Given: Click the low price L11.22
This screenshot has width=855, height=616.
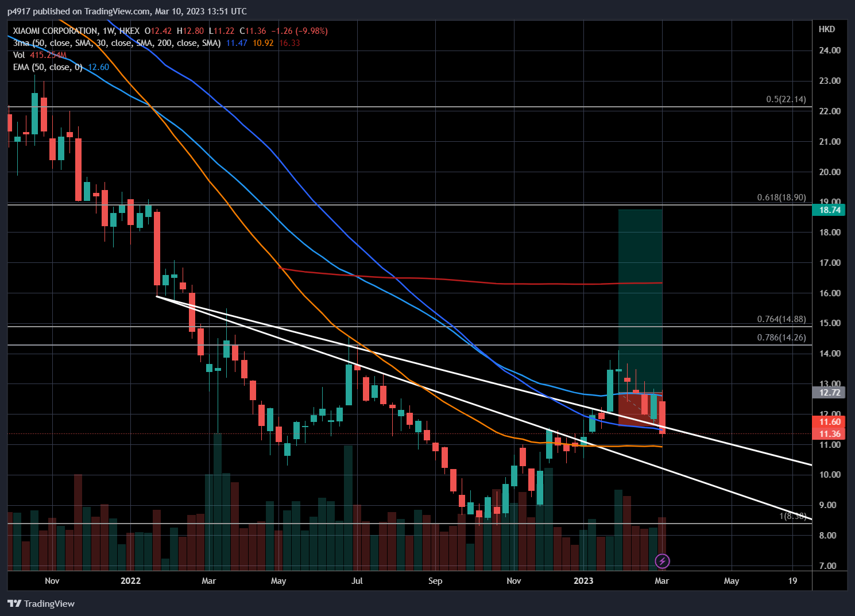Looking at the screenshot, I should (222, 31).
